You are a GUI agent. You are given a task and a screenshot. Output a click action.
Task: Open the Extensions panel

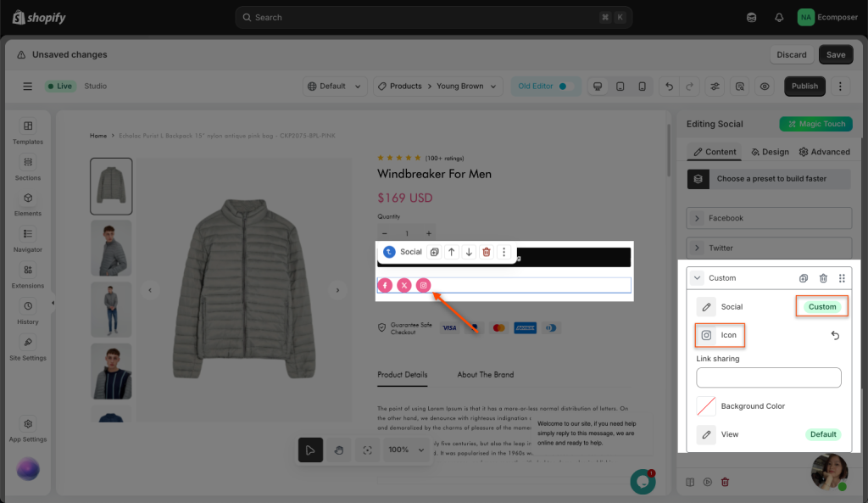pos(28,275)
